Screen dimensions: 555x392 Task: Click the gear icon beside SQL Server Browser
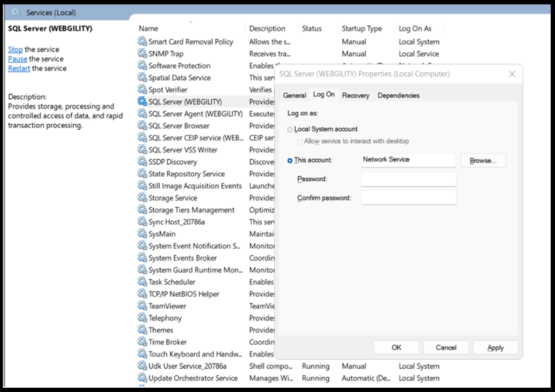coord(142,126)
